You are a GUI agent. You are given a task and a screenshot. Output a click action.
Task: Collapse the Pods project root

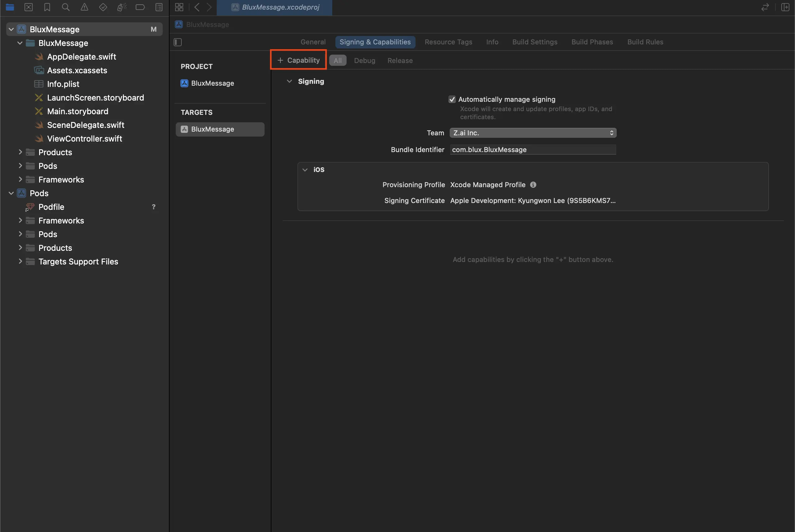click(x=11, y=193)
